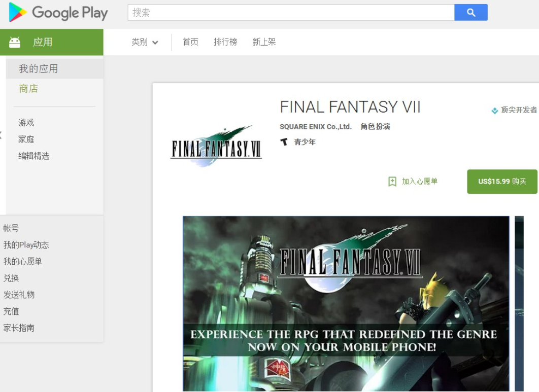539x392 pixels.
Task: Open the 家长指南 parent guide link
Action: click(19, 328)
